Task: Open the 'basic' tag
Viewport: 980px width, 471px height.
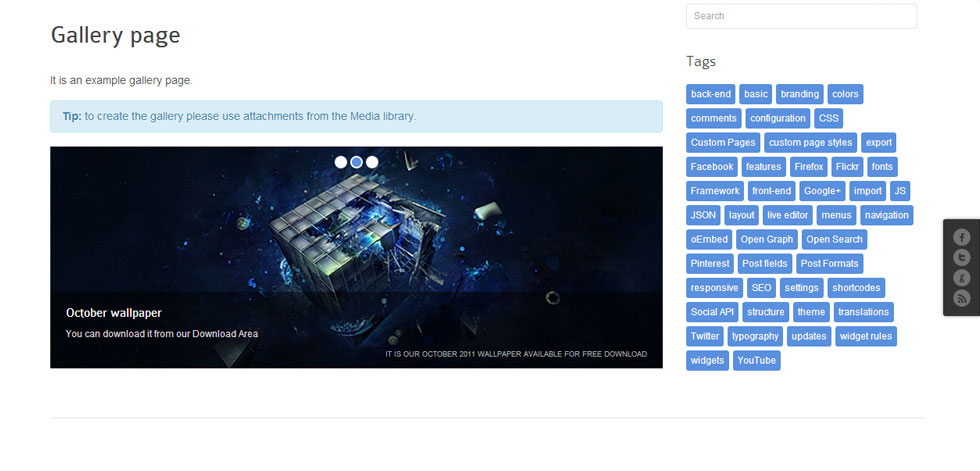Action: pyautogui.click(x=756, y=94)
